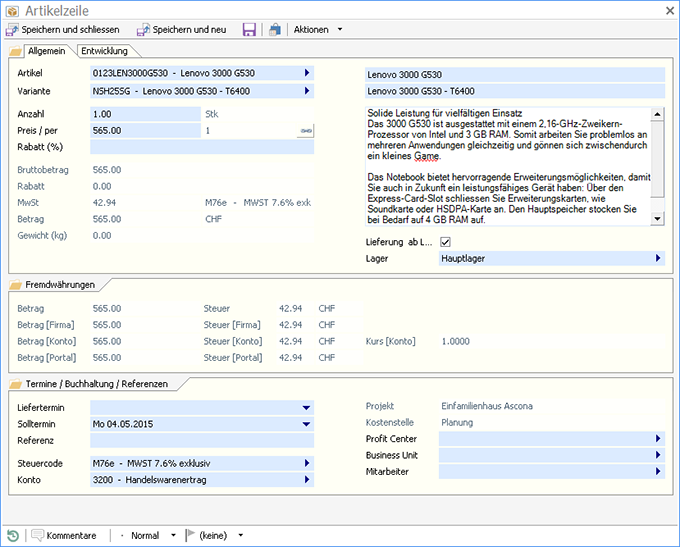Click the Projekt value Einfamilienhaus Ascona

click(x=487, y=406)
